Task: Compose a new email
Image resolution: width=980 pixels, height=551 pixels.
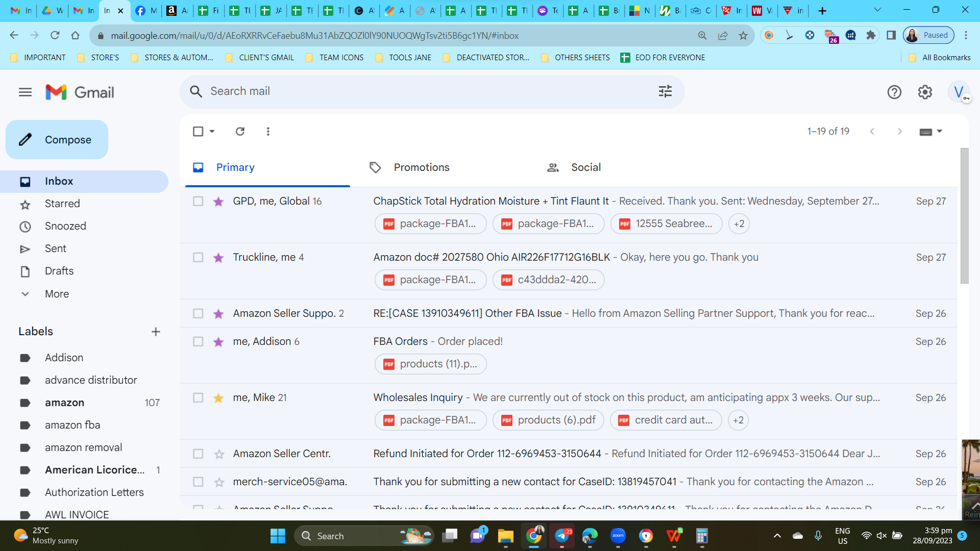Action: 57,140
